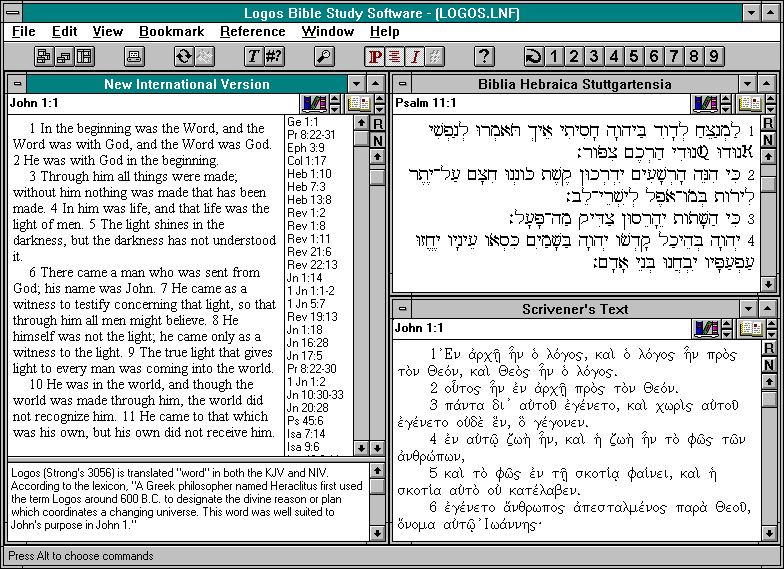Click the printer toolbar icon
Screen dimensions: 784x569
click(x=134, y=56)
